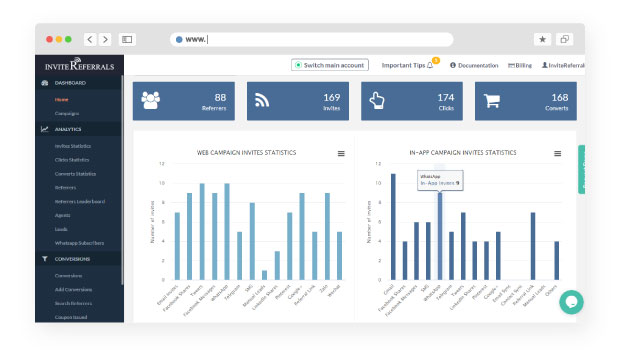Click the WhatsApp bar in In-App chart

[440, 236]
